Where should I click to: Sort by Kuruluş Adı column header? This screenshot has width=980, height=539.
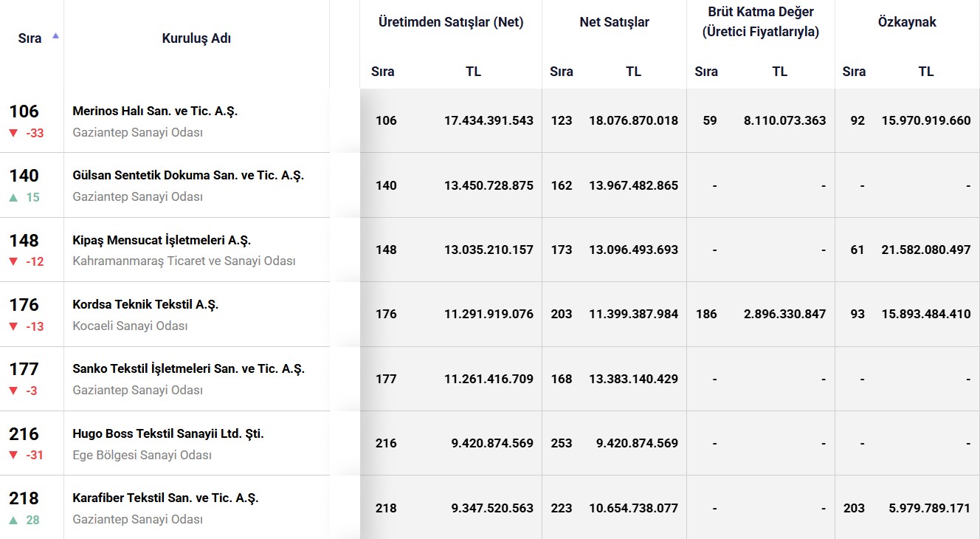(x=196, y=38)
